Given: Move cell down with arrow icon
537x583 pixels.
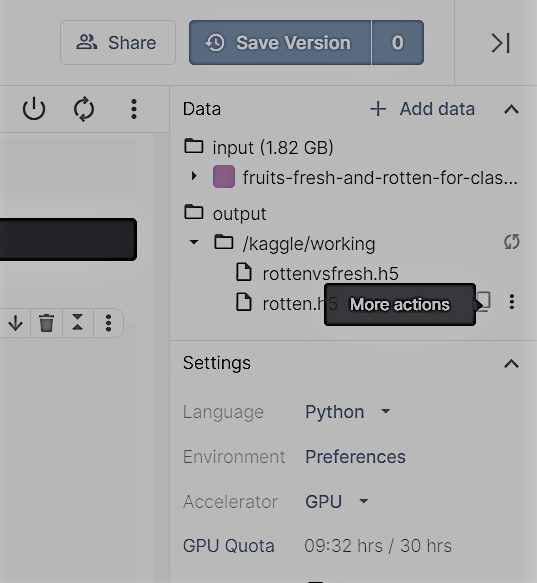Looking at the screenshot, I should (x=16, y=323).
